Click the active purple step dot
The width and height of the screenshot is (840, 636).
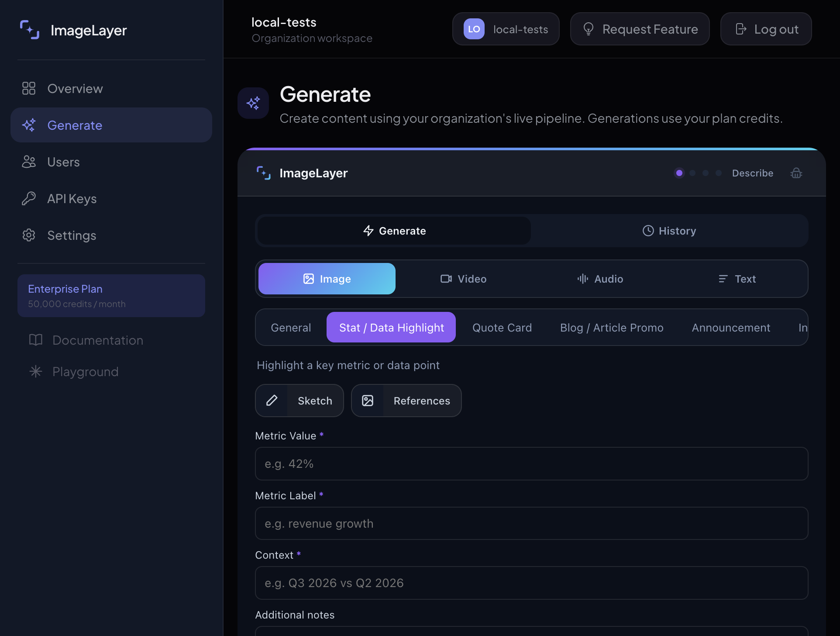pos(679,173)
